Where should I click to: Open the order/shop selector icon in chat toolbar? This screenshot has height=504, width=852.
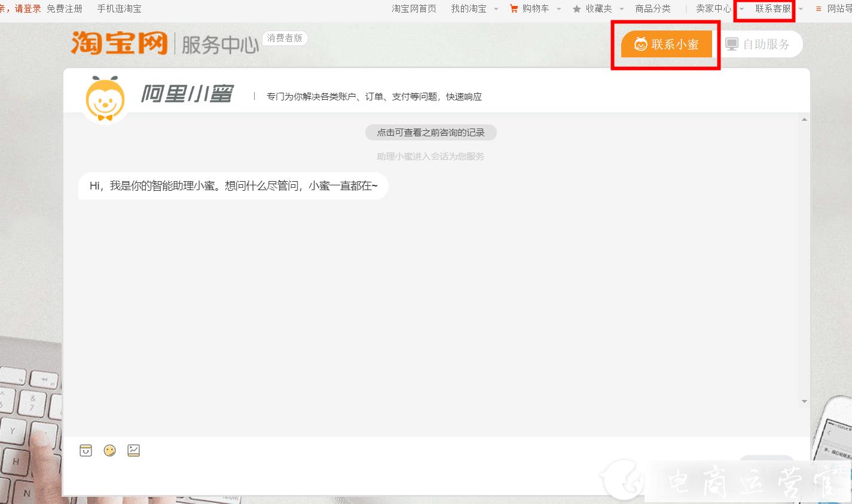pyautogui.click(x=86, y=450)
